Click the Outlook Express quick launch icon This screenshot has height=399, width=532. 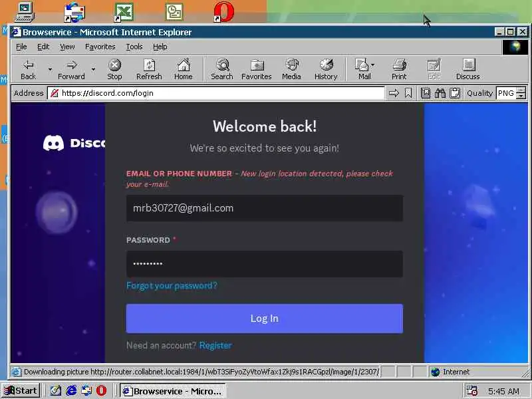click(86, 391)
